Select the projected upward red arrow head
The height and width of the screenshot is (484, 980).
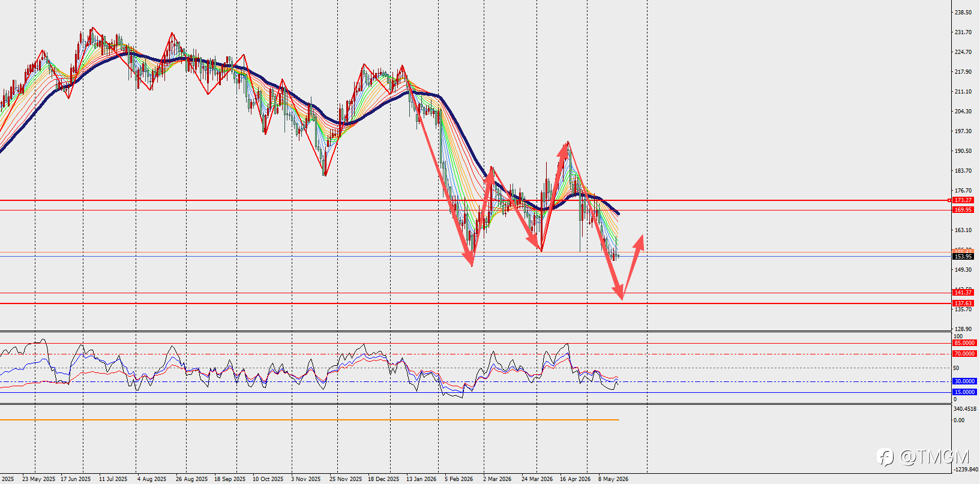point(640,241)
